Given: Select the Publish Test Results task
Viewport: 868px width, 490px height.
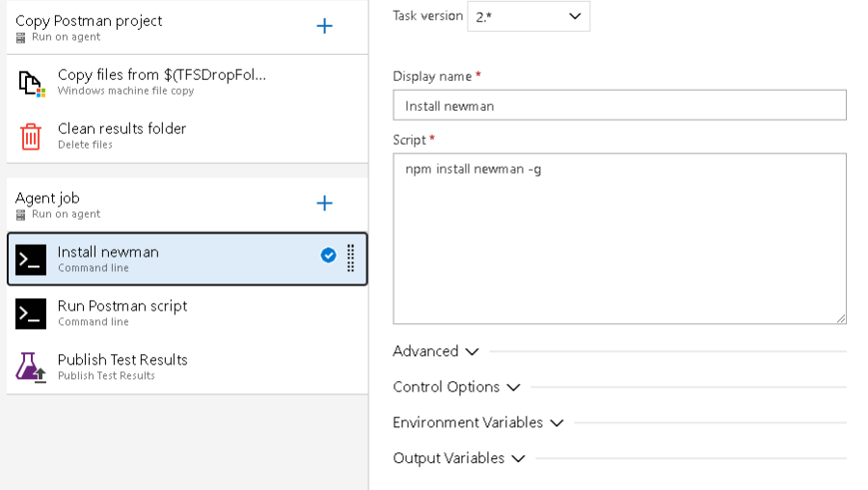Looking at the screenshot, I should pos(187,367).
